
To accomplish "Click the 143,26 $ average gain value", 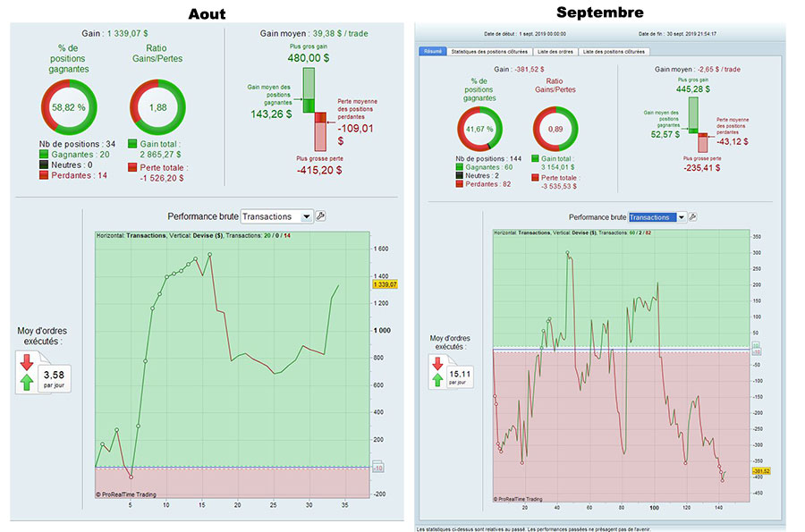I will pyautogui.click(x=271, y=114).
